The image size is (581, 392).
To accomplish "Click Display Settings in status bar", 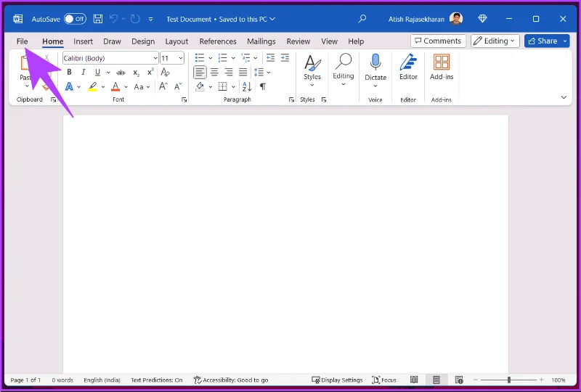I will [x=337, y=380].
